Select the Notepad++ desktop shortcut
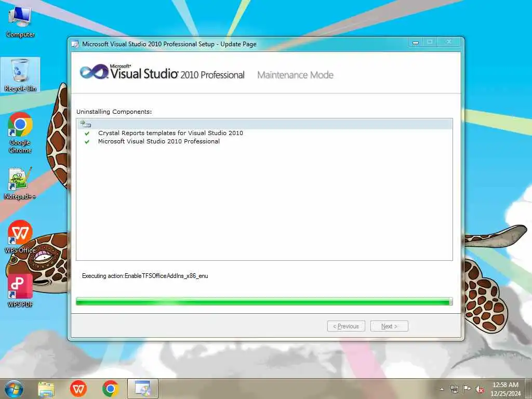Viewport: 532px width, 399px height. pyautogui.click(x=20, y=183)
